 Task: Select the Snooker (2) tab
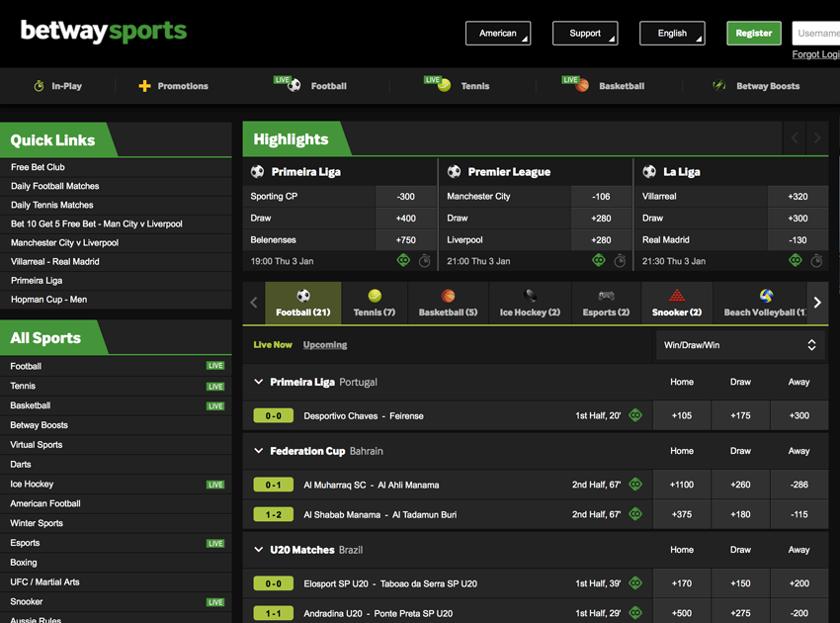(677, 303)
